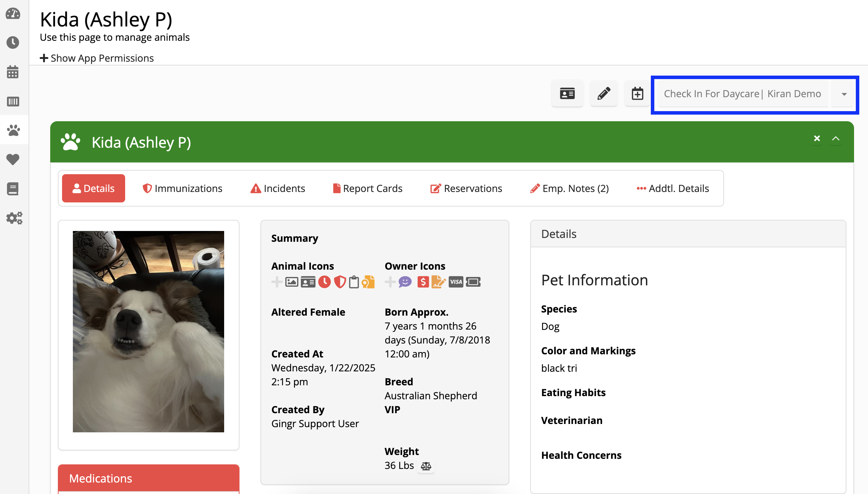868x494 pixels.
Task: Click the Altered Female label
Action: [308, 312]
